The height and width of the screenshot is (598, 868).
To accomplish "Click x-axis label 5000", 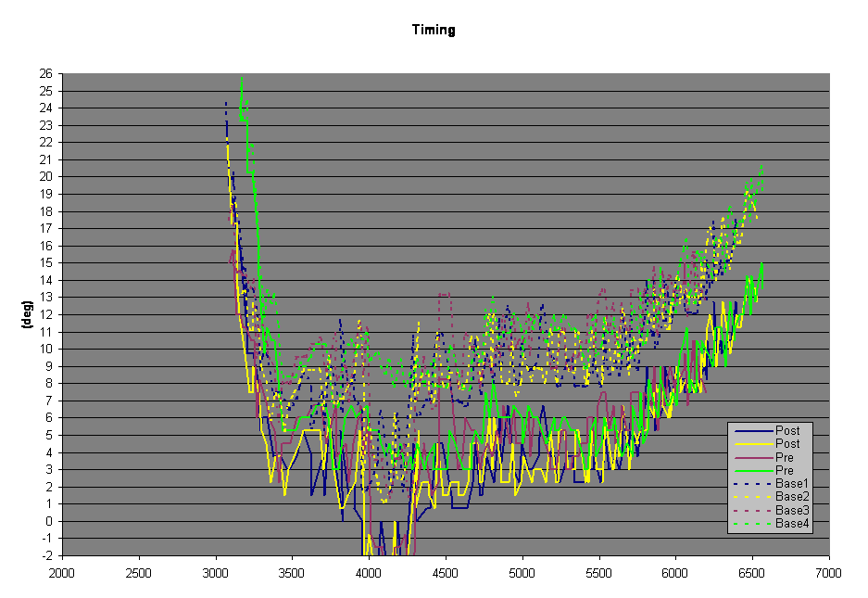I will (522, 574).
